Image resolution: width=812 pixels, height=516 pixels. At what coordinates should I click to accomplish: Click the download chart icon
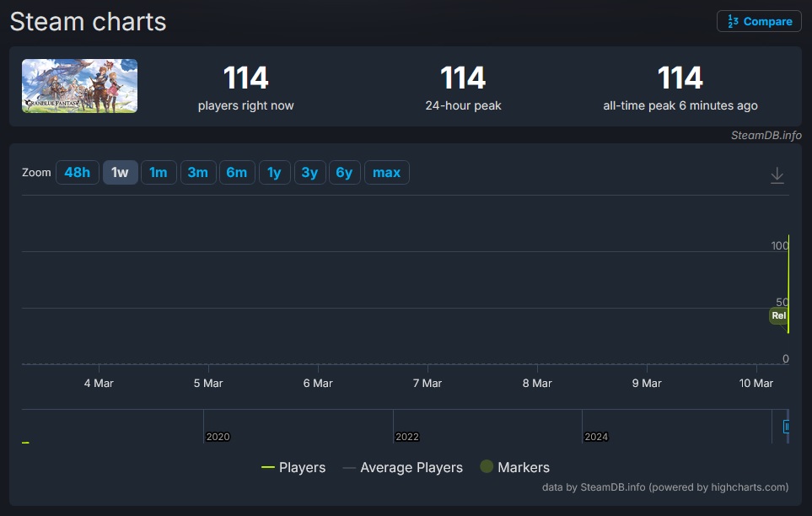pyautogui.click(x=777, y=175)
